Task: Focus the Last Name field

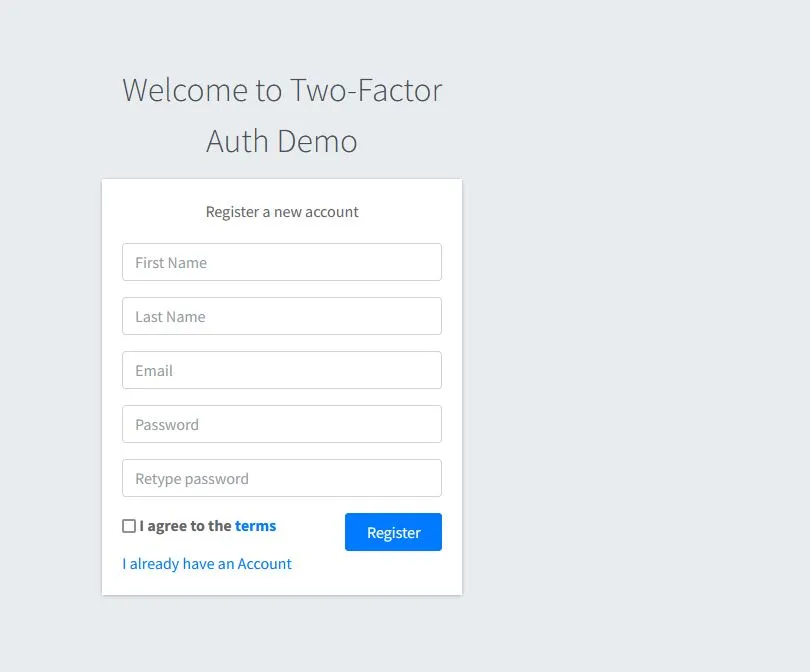Action: tap(281, 316)
